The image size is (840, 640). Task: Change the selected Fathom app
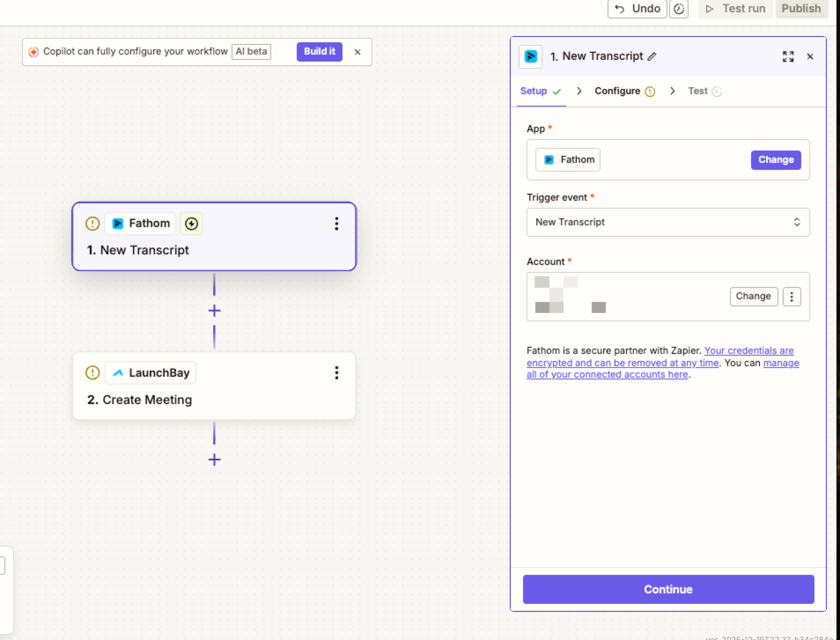(x=776, y=160)
